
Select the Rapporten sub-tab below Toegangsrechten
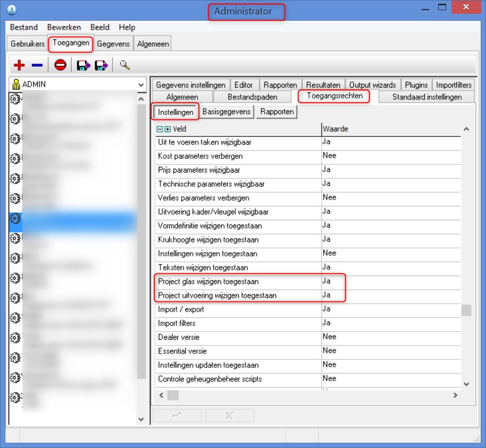click(277, 111)
